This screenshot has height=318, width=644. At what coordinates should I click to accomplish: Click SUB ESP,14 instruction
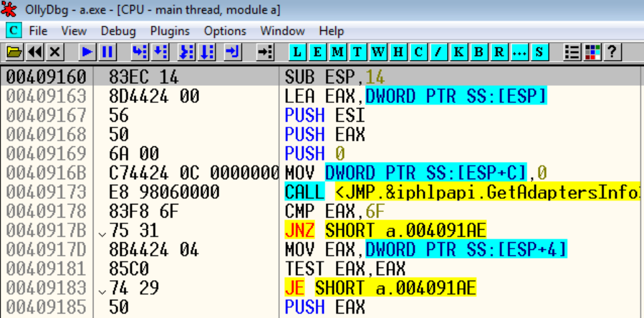(335, 76)
